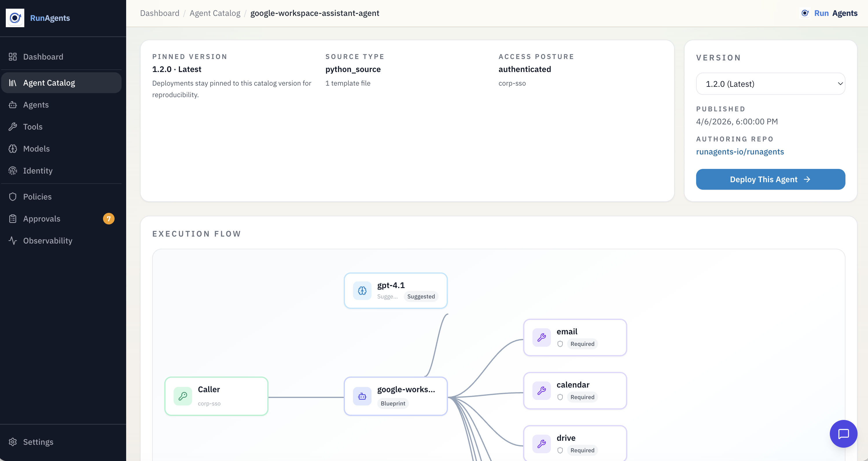
Task: Click the email tool wrench icon
Action: [542, 337]
